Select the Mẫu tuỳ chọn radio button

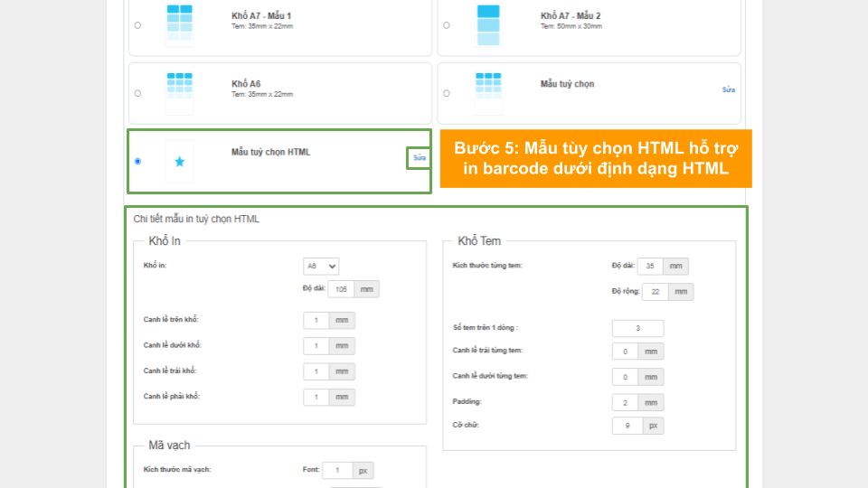447,93
